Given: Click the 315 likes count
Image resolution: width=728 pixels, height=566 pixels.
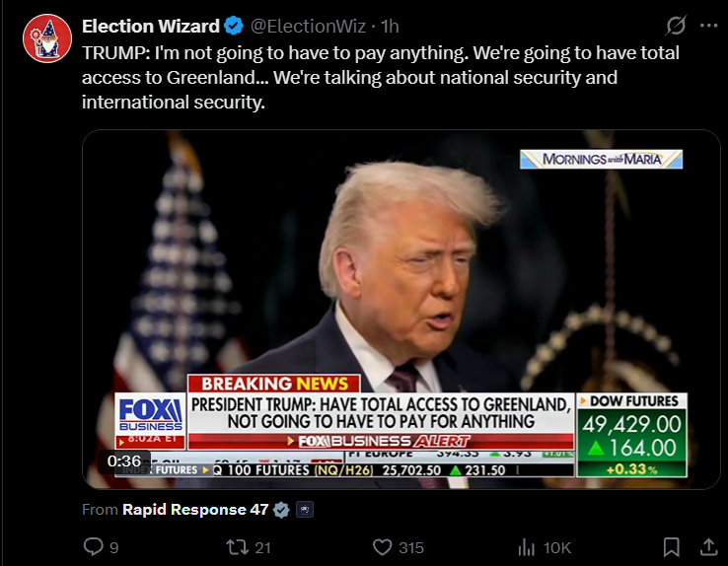Looking at the screenshot, I should (x=411, y=547).
